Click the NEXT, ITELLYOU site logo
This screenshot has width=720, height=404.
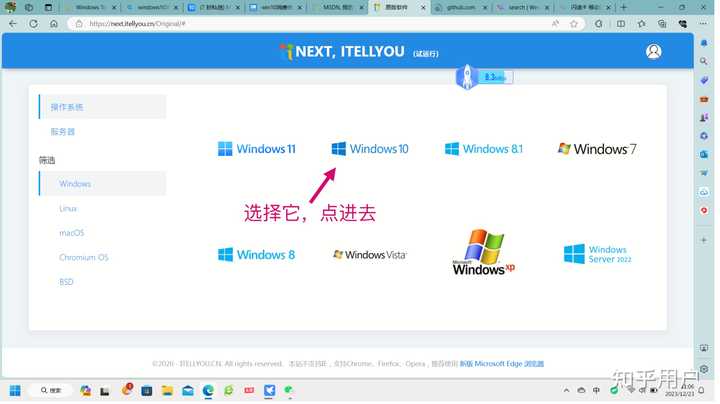point(342,51)
